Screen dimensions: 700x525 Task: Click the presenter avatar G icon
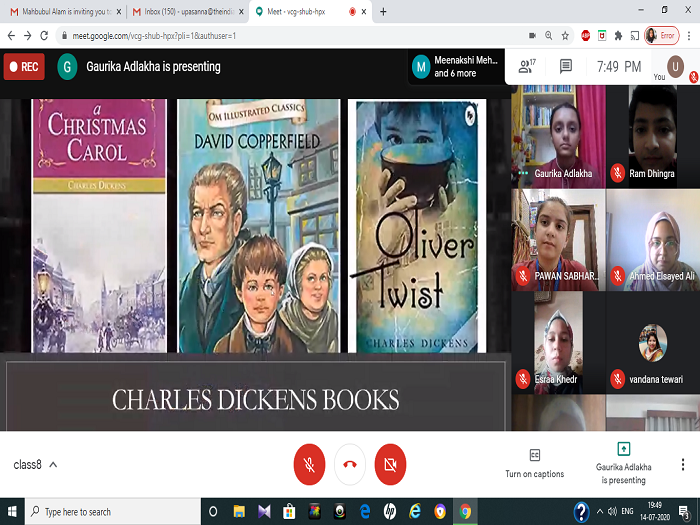point(67,67)
